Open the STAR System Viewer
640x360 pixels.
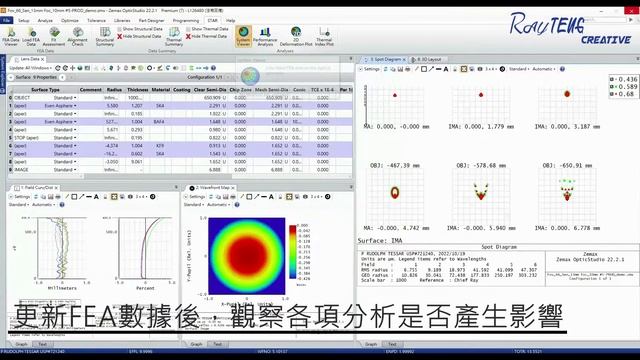click(243, 36)
